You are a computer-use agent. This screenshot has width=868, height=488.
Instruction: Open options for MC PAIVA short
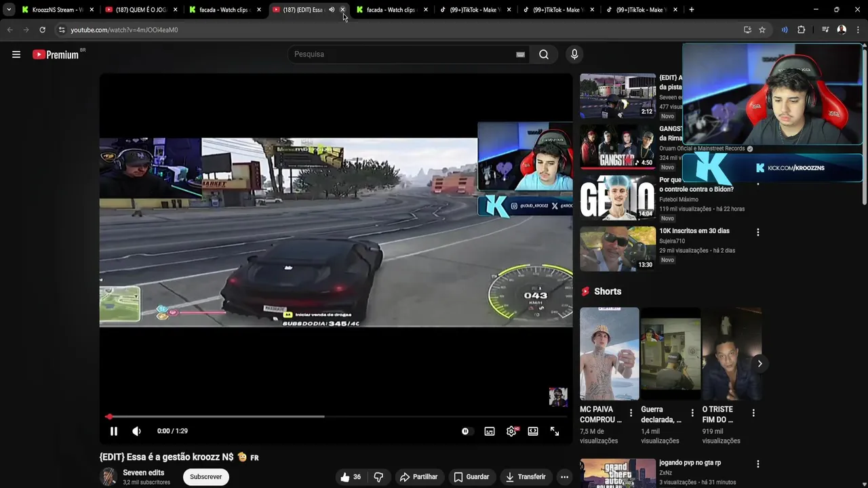tap(631, 413)
